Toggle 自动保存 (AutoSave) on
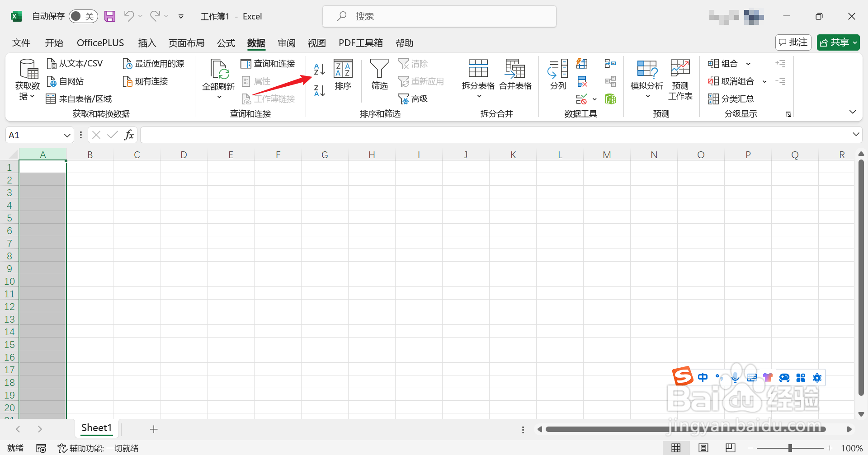The width and height of the screenshot is (868, 455). coord(84,16)
